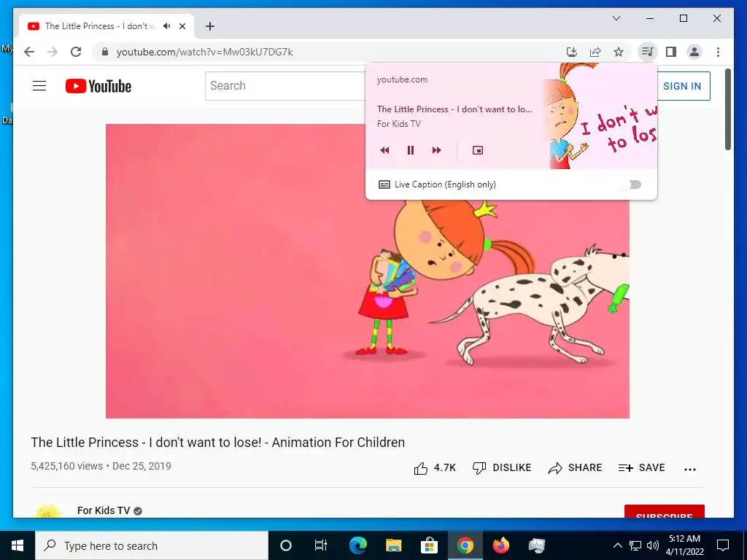Image resolution: width=747 pixels, height=560 pixels.
Task: Click the SHARE button
Action: pyautogui.click(x=575, y=467)
